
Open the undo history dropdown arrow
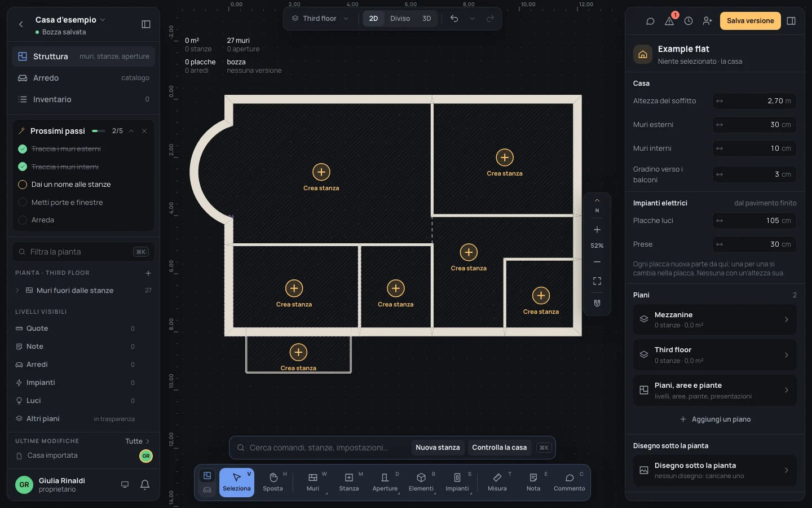[472, 19]
